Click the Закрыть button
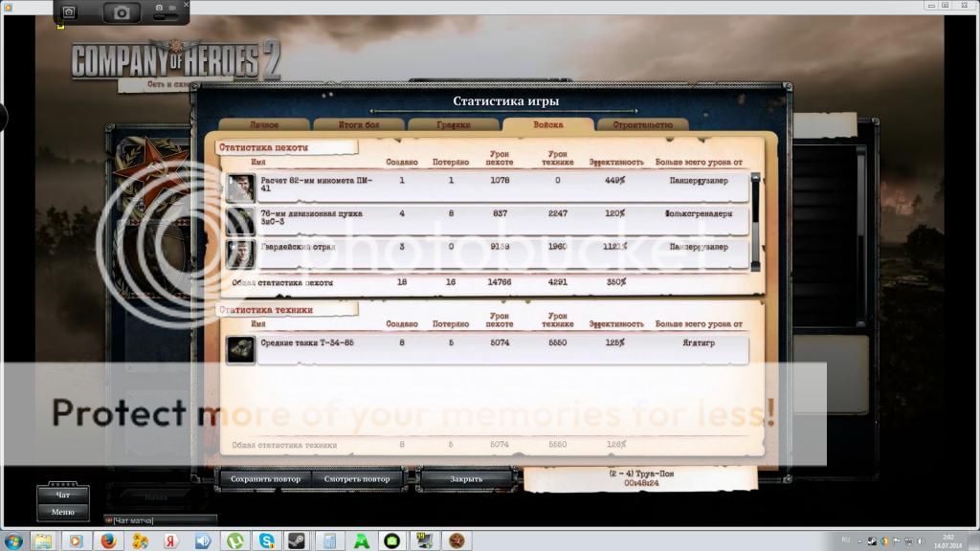Image resolution: width=980 pixels, height=551 pixels. point(466,479)
